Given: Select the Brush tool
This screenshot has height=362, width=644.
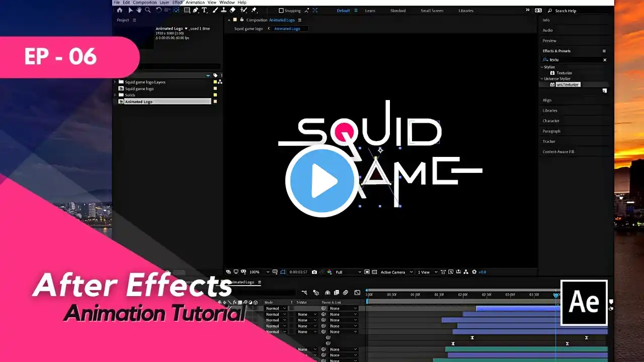Looking at the screenshot, I should click(x=215, y=10).
